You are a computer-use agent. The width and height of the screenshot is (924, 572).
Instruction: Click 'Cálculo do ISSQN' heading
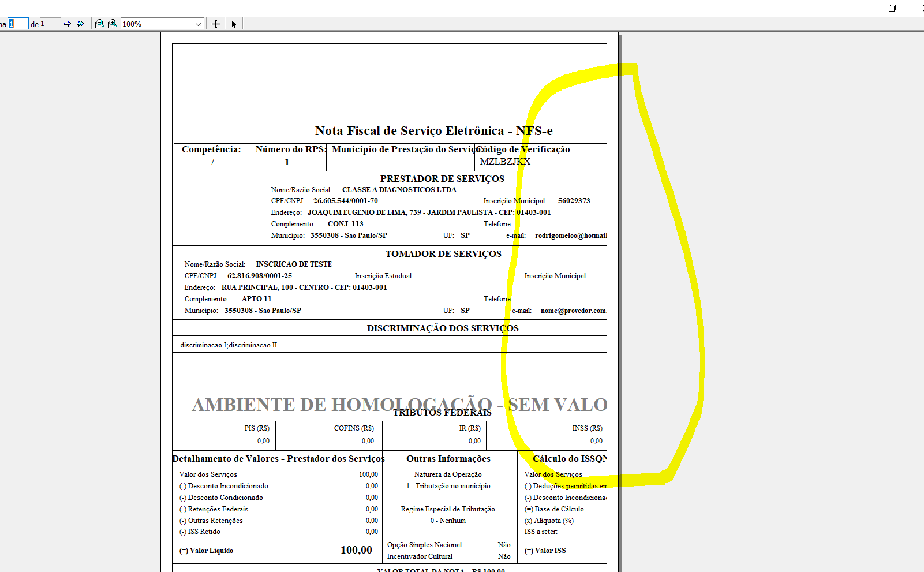point(570,459)
